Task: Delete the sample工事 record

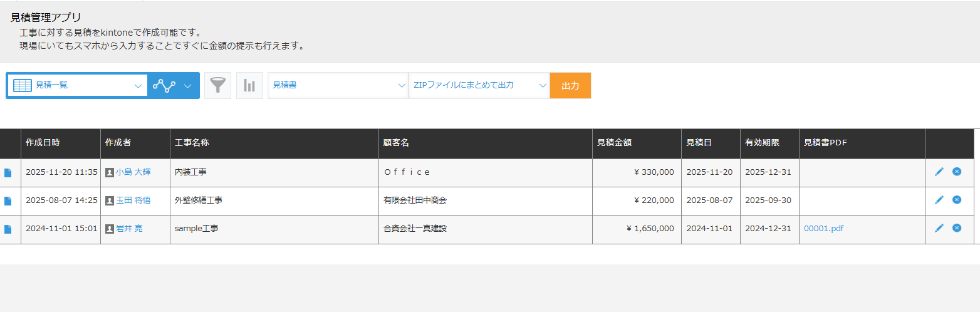Action: pyautogui.click(x=957, y=228)
